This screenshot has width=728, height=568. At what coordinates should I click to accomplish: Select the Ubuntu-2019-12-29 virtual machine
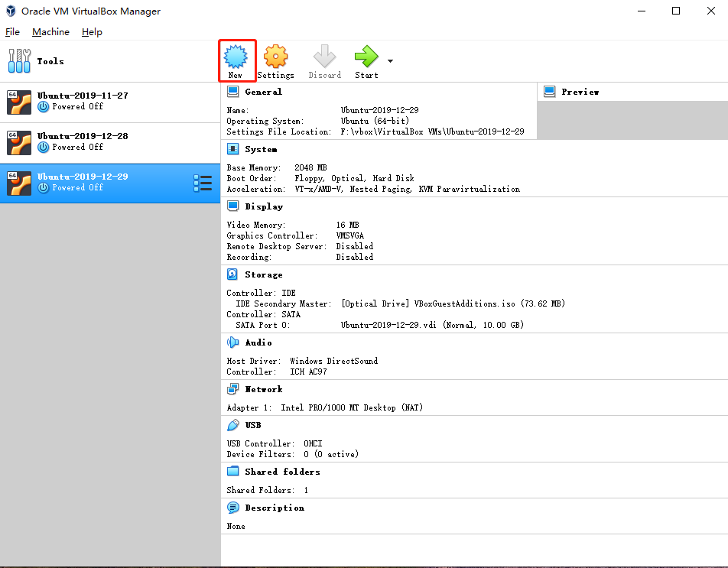coord(110,183)
